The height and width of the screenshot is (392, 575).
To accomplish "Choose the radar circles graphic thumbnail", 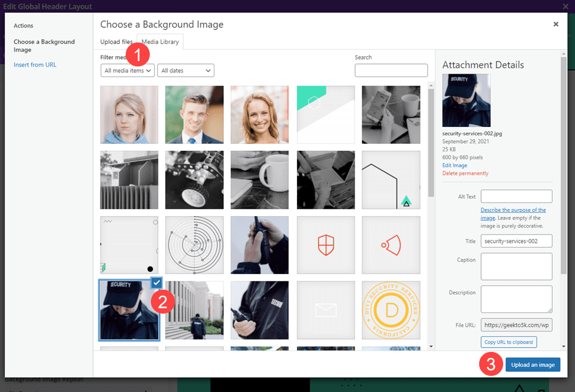I will coord(195,245).
